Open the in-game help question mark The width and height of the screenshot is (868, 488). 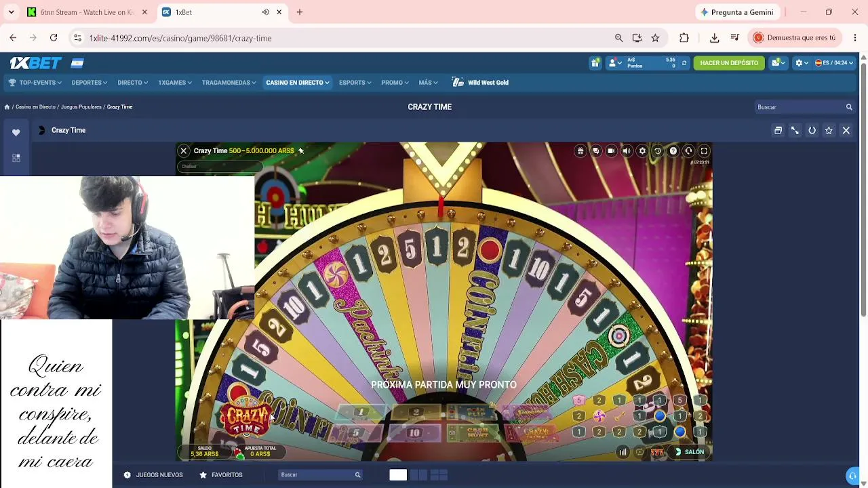pos(673,151)
